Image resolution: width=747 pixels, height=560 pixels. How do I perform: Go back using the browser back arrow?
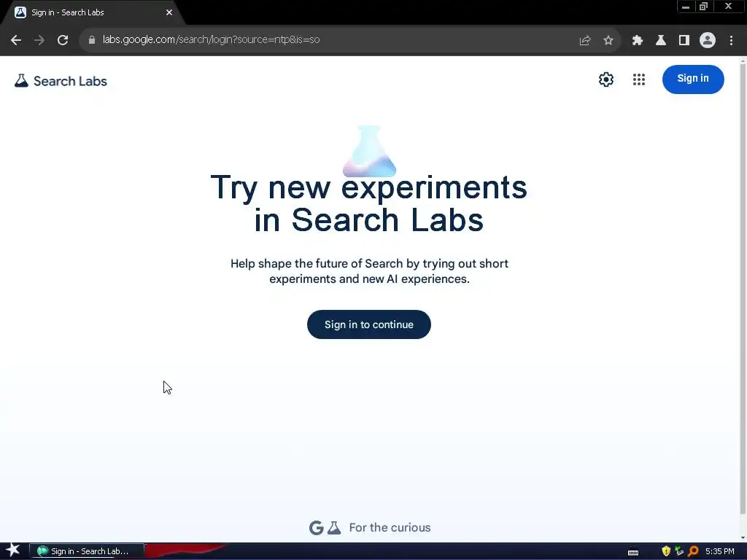pos(16,40)
